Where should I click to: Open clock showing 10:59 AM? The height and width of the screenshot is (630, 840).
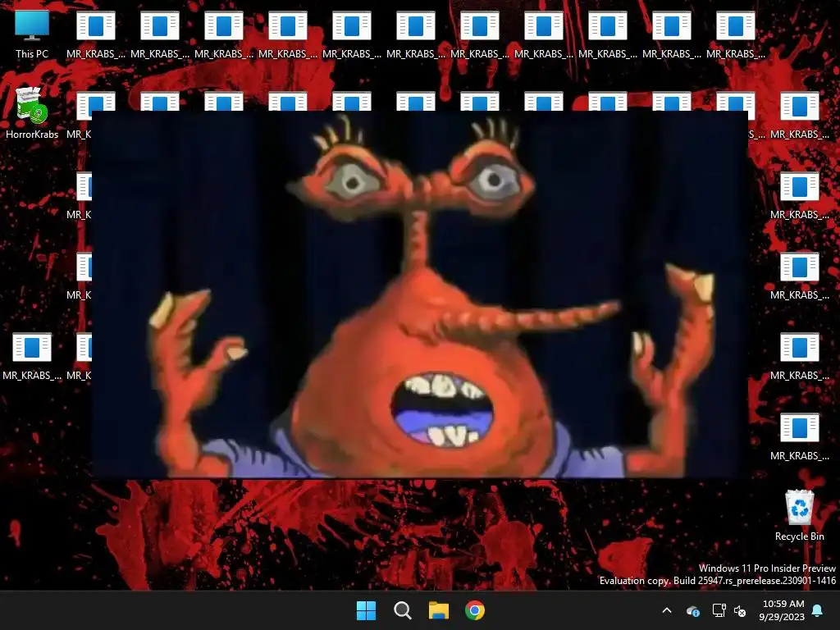pos(782,610)
